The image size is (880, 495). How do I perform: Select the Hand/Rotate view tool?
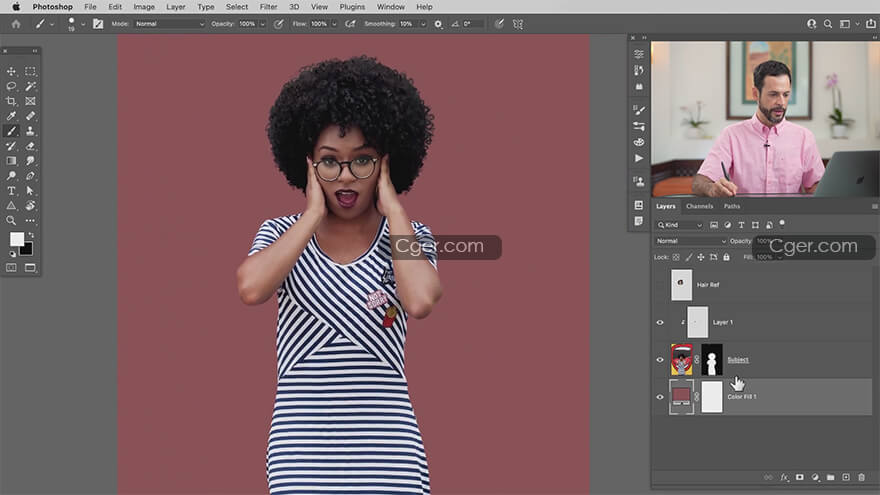[30, 205]
